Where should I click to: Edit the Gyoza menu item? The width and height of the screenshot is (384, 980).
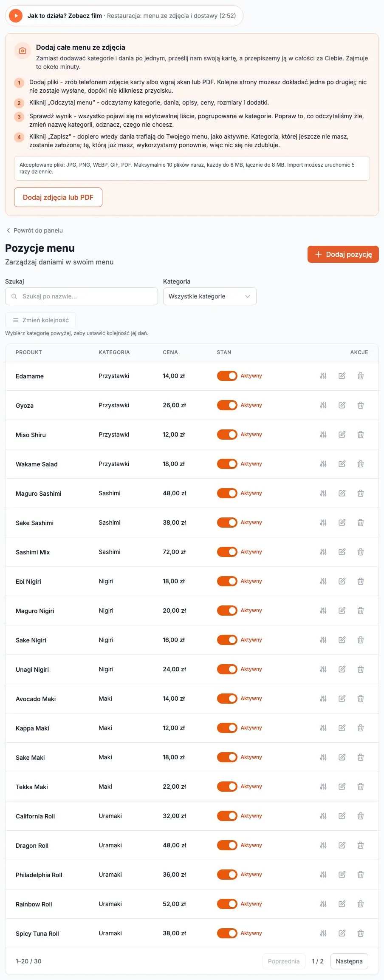coord(342,405)
